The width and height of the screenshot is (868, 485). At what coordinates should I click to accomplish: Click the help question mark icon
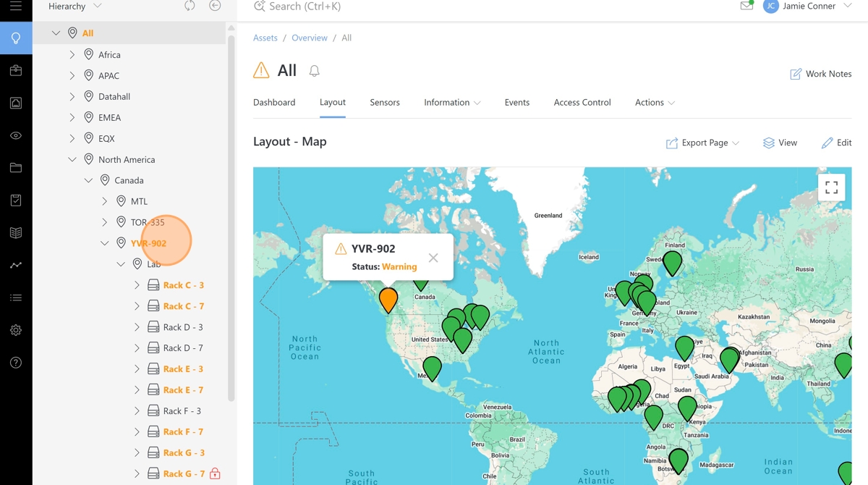[x=16, y=363]
